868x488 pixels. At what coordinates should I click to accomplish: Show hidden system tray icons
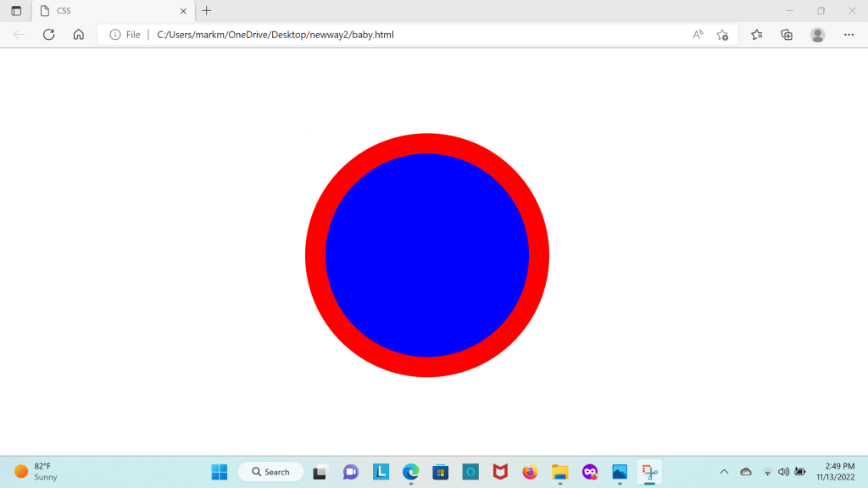[x=724, y=472]
